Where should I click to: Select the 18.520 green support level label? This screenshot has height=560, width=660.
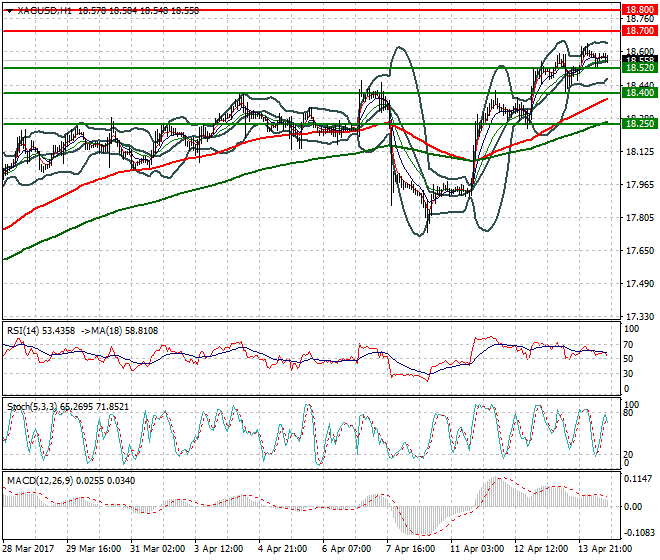tap(639, 68)
